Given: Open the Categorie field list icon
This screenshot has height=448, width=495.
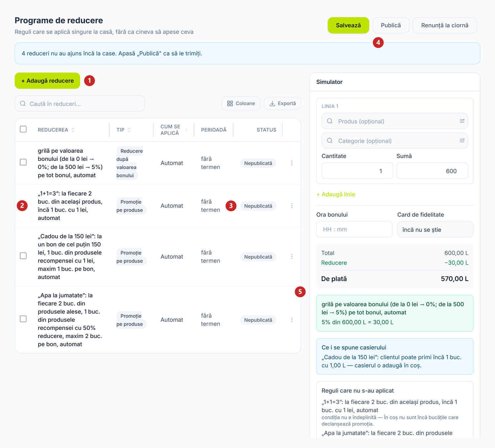Looking at the screenshot, I should pyautogui.click(x=462, y=141).
